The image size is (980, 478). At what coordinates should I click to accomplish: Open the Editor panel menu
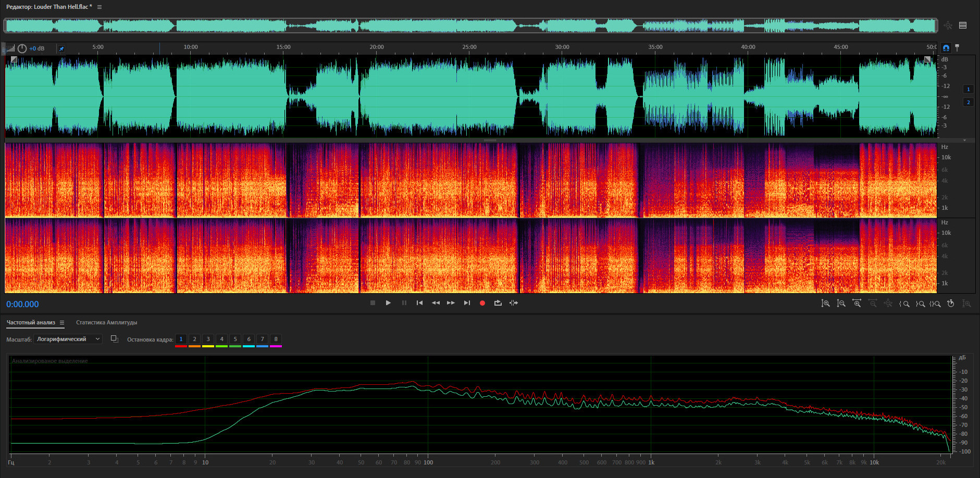click(100, 7)
